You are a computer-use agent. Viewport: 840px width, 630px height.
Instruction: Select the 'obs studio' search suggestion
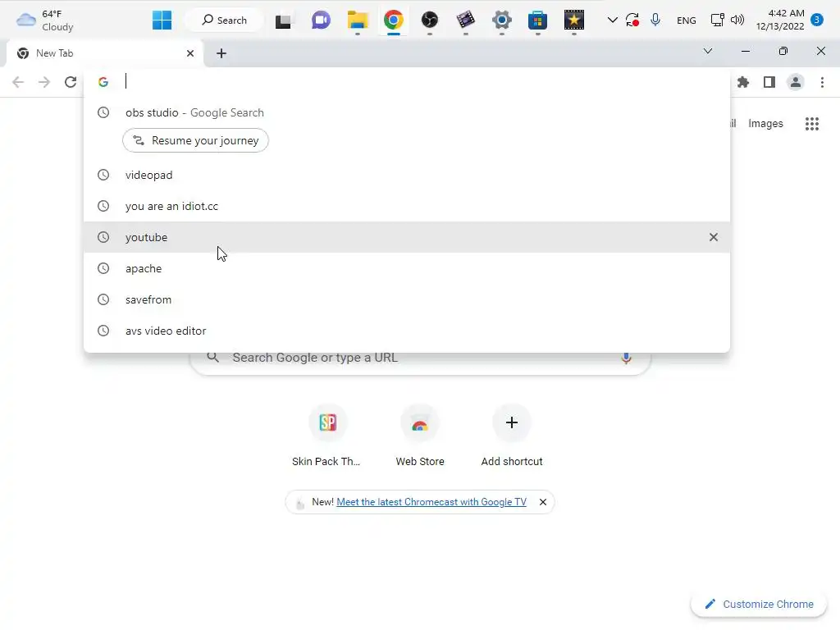coord(407,112)
